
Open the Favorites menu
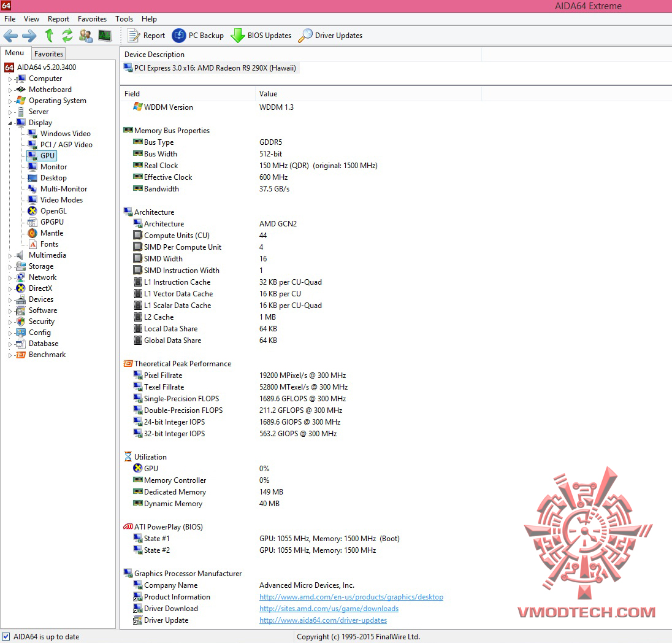point(92,19)
